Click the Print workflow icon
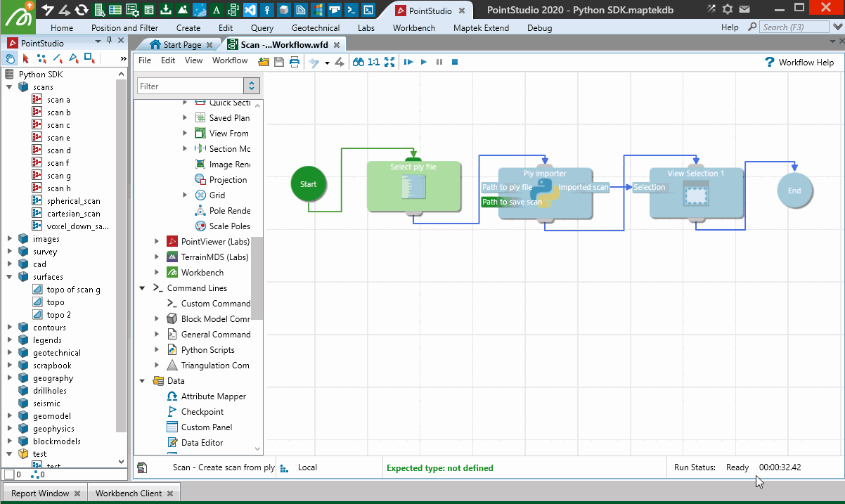845x504 pixels. tap(295, 62)
